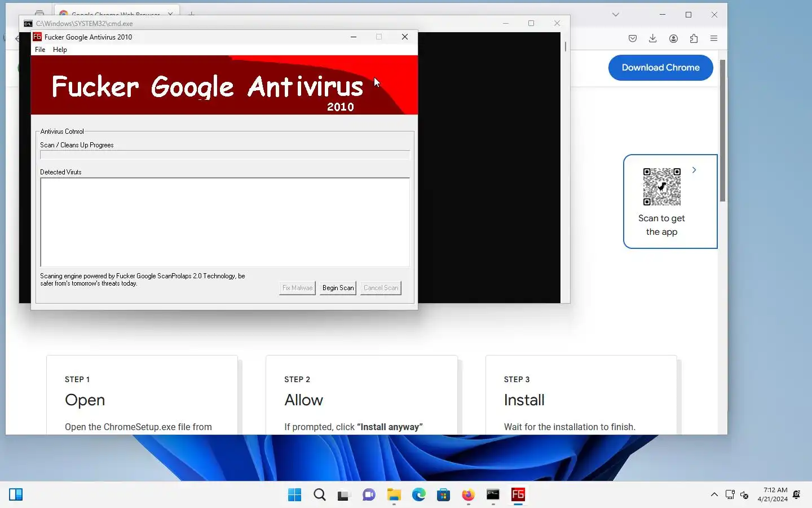Click the STEP 2 Allow heading
The width and height of the screenshot is (812, 508).
pyautogui.click(x=303, y=400)
